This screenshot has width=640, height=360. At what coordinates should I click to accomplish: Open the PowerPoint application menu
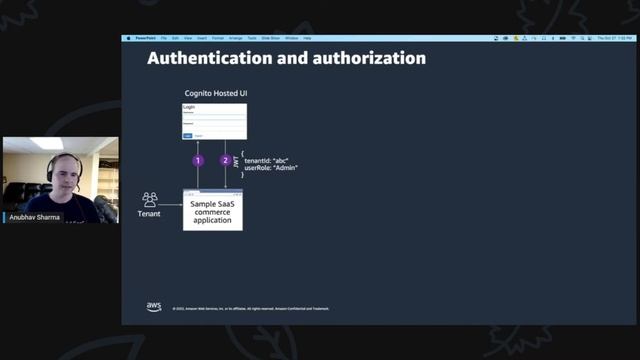point(146,38)
